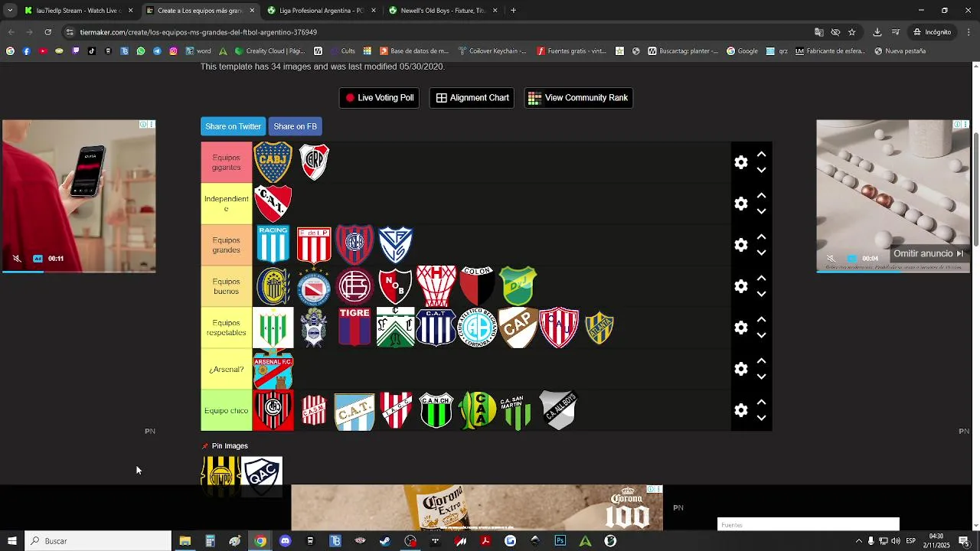980x551 pixels.
Task: Open Nueva pestaña bookmark
Action: pos(900,51)
